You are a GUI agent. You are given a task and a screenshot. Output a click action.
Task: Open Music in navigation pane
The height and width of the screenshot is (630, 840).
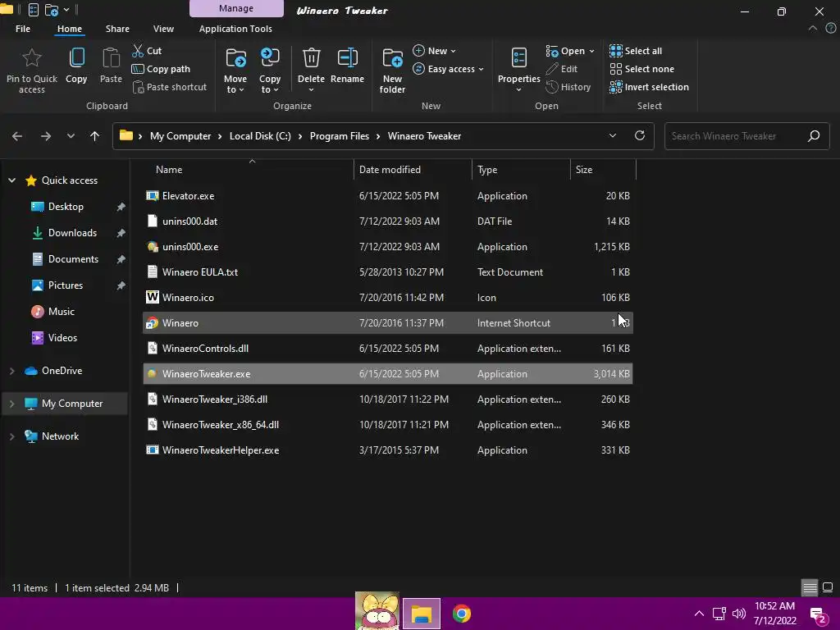click(61, 312)
